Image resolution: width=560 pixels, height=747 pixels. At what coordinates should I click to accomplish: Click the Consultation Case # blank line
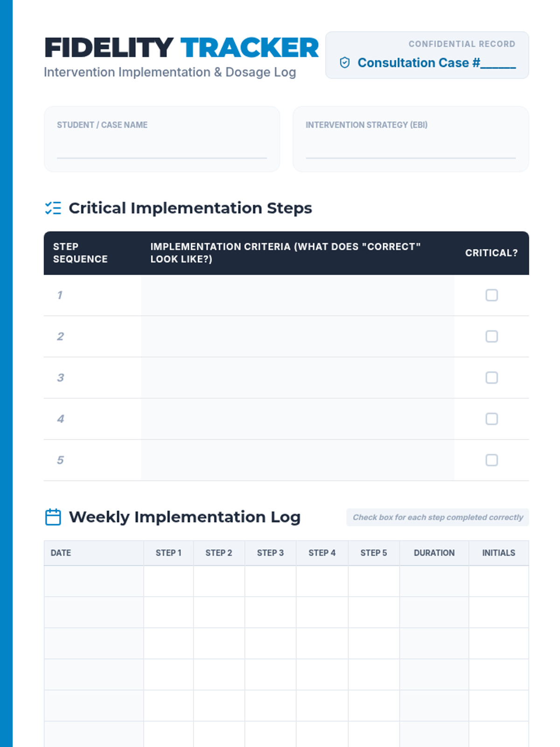coord(498,63)
